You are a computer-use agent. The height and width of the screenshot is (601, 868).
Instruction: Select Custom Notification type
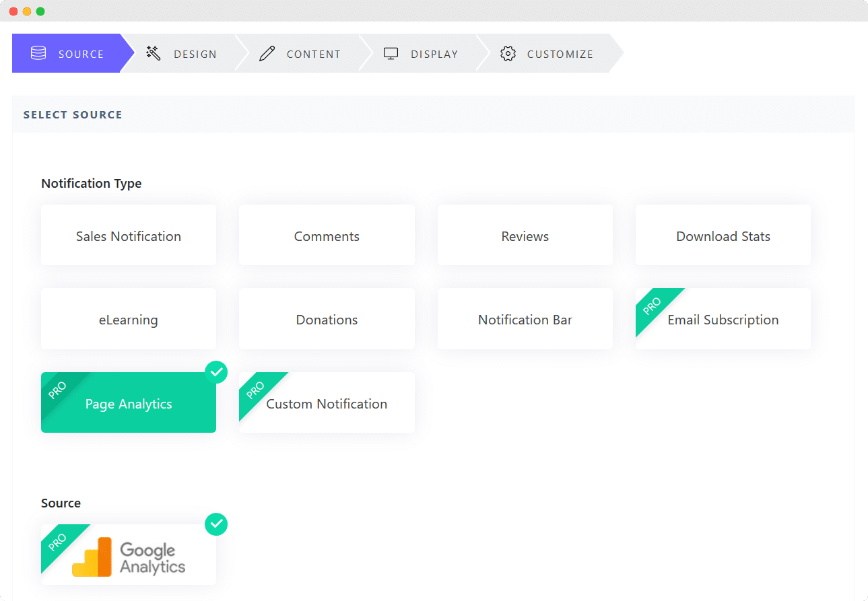point(327,402)
